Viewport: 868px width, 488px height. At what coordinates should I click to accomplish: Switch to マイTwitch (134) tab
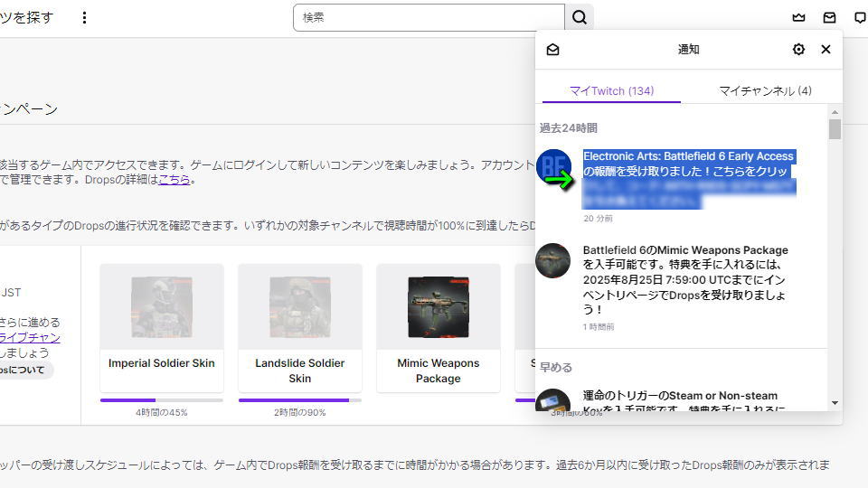click(612, 90)
